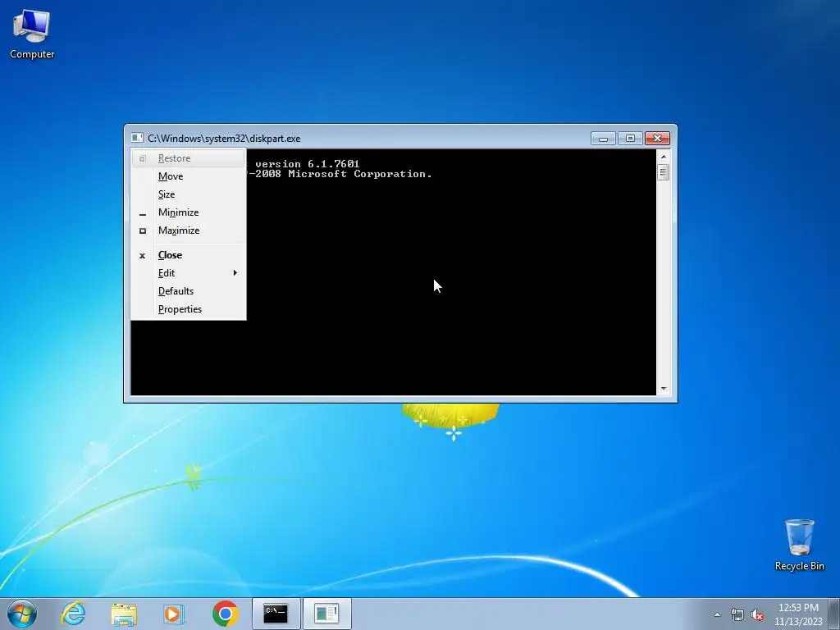This screenshot has height=630, width=840.
Task: Click the 'version 6.1.7601' console text
Action: [x=307, y=164]
